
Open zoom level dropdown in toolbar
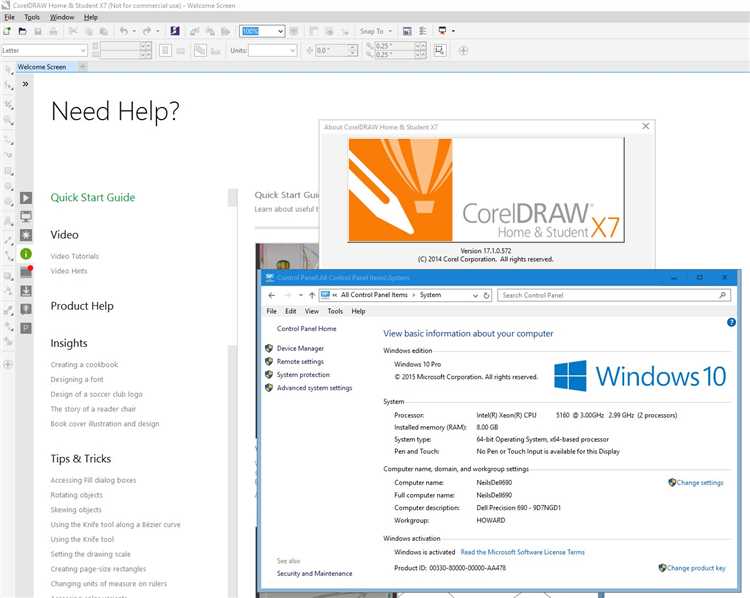281,31
